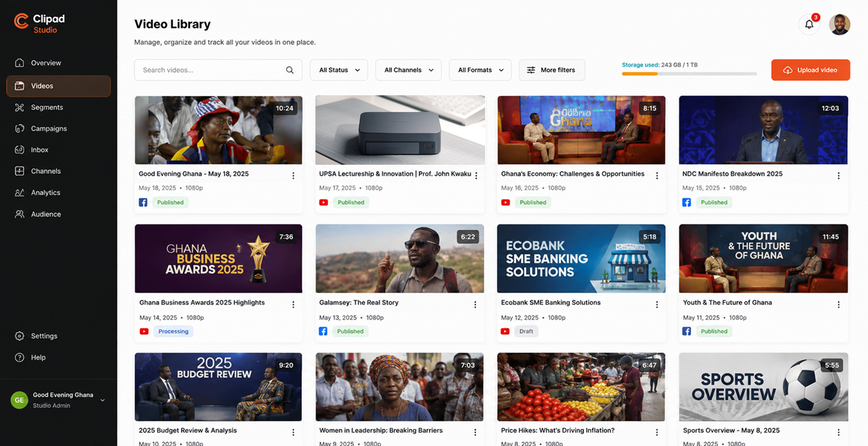
Task: Open UPSA Lectureship & Innovation thumbnail
Action: (x=400, y=130)
